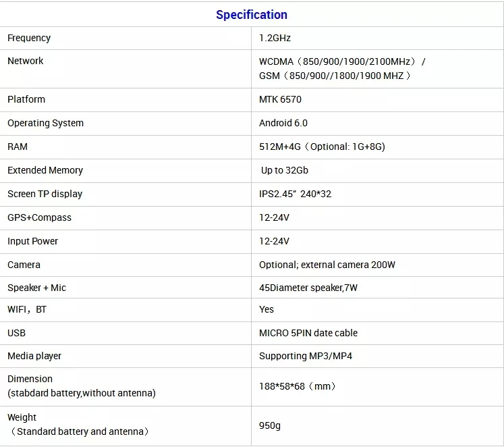Select the "Media player" label

coord(34,357)
